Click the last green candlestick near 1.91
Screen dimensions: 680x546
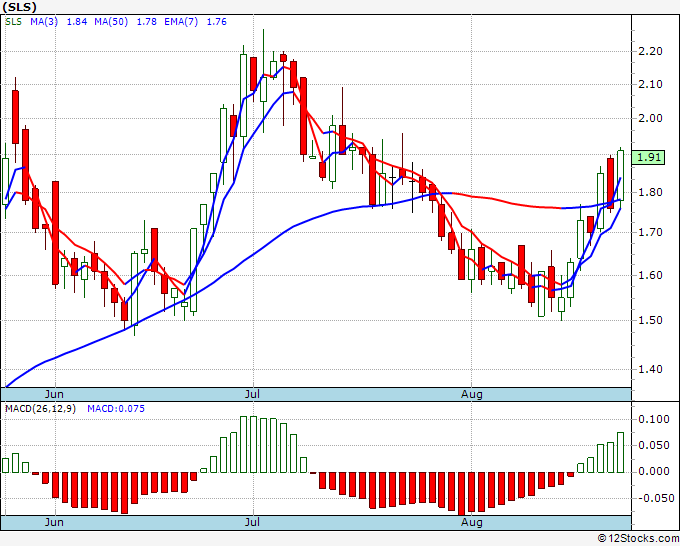coord(621,175)
